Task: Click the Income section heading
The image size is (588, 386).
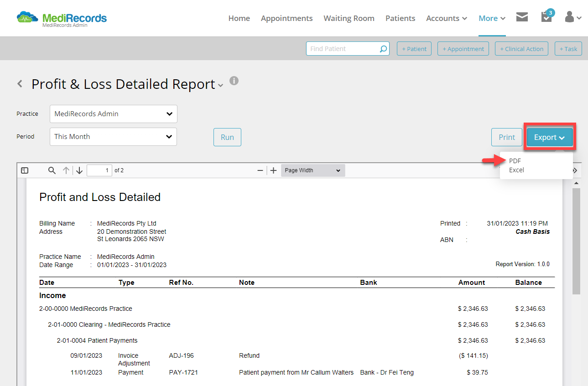Action: click(x=52, y=295)
